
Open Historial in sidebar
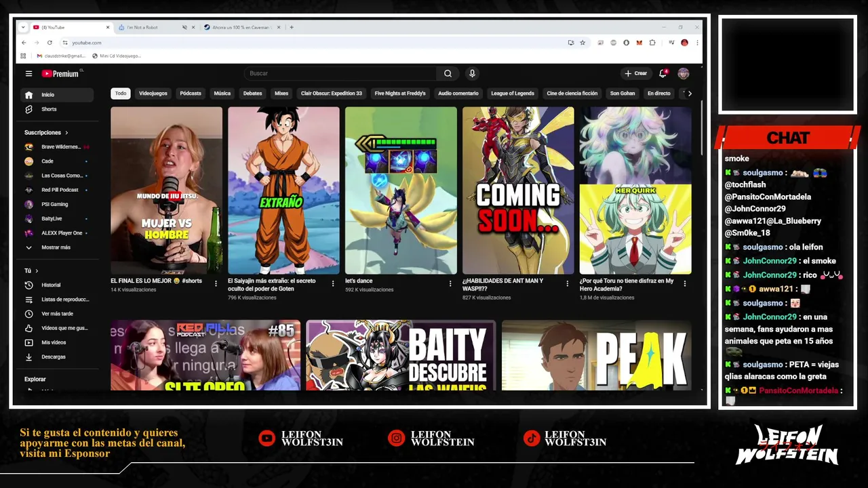tap(57, 285)
